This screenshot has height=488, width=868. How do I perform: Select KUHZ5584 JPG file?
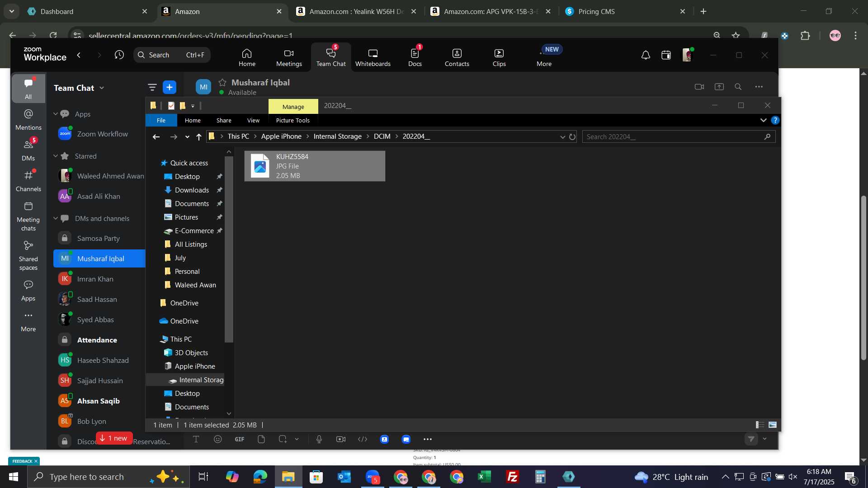315,166
